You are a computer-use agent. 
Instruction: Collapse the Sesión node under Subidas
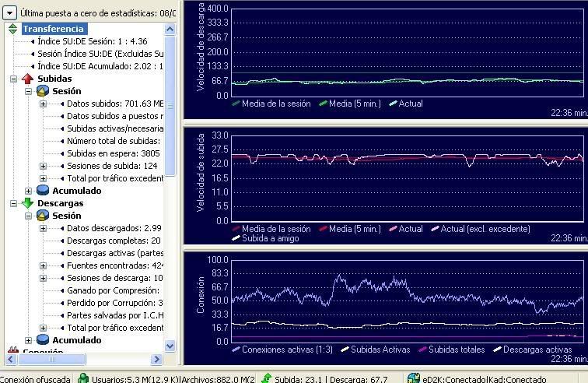pyautogui.click(x=28, y=91)
